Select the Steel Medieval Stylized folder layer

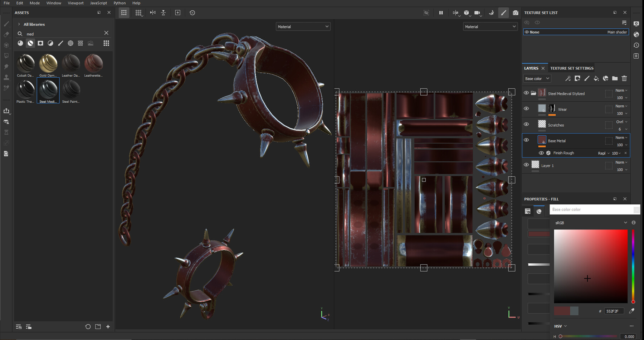point(576,93)
